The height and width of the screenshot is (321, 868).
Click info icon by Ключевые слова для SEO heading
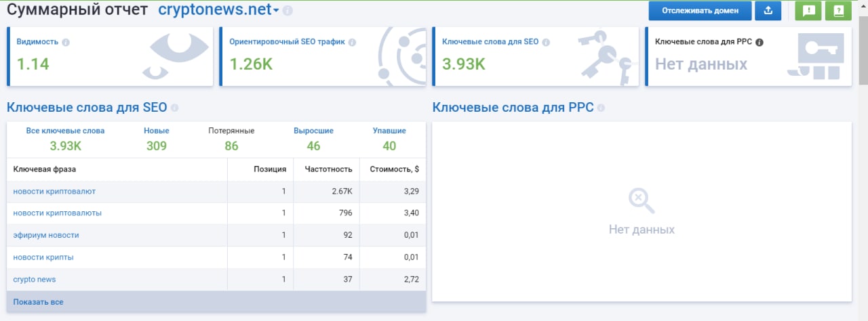(x=174, y=108)
